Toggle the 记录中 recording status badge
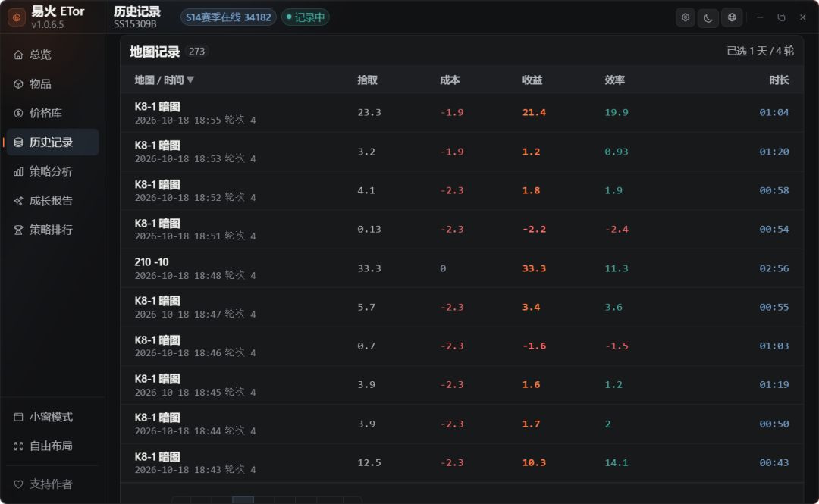This screenshot has height=504, width=819. click(x=306, y=17)
